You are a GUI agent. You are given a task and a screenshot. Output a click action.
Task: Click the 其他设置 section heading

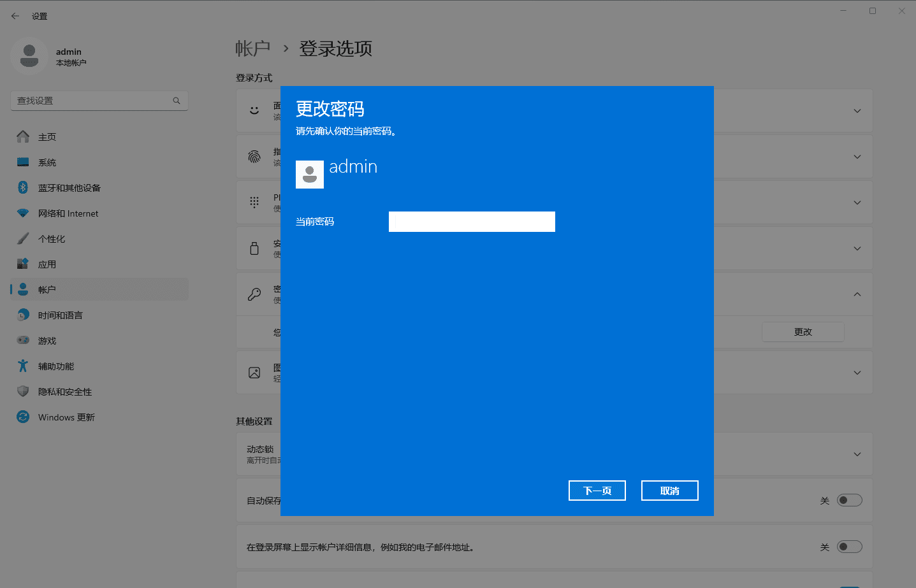pyautogui.click(x=254, y=421)
